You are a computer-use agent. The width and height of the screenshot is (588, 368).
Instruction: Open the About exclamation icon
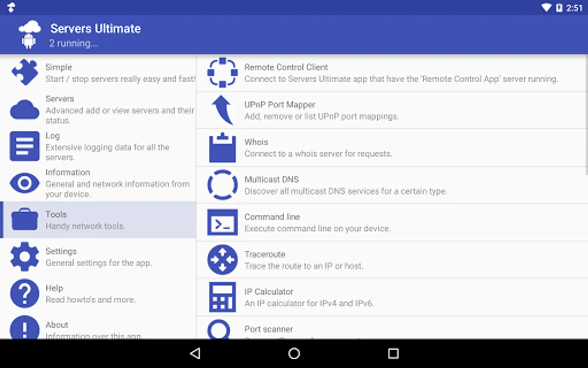(x=24, y=327)
